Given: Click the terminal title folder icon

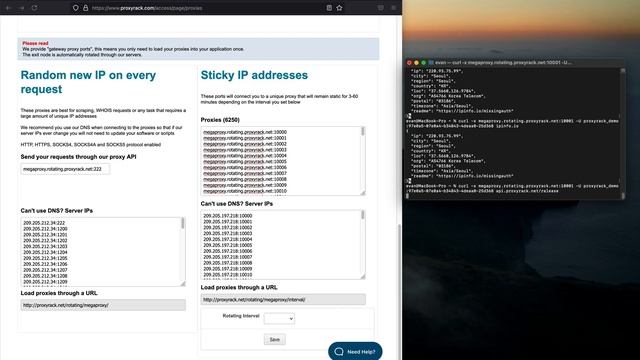Looking at the screenshot, I should [431, 62].
